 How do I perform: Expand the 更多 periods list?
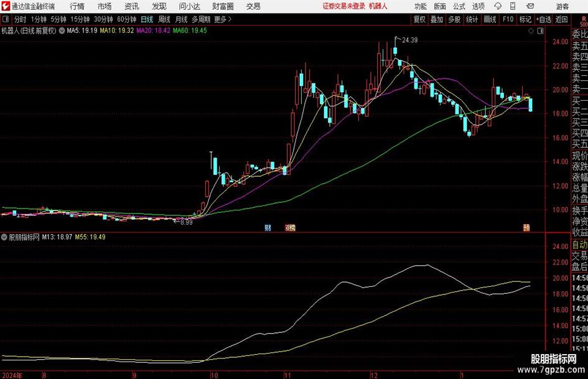(x=223, y=19)
